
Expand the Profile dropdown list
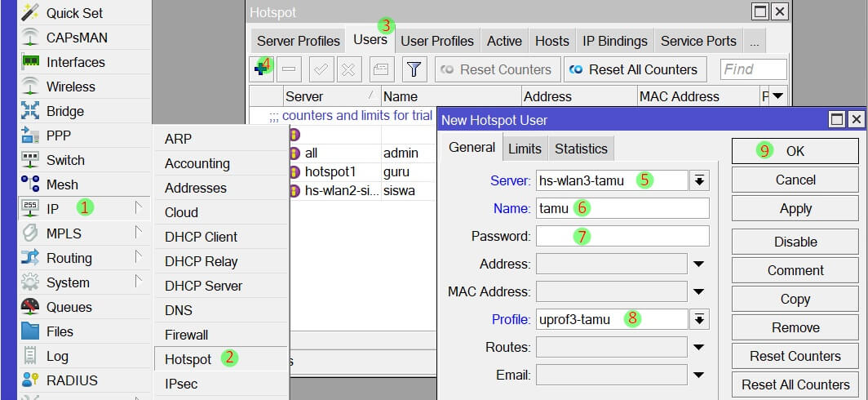[x=699, y=319]
